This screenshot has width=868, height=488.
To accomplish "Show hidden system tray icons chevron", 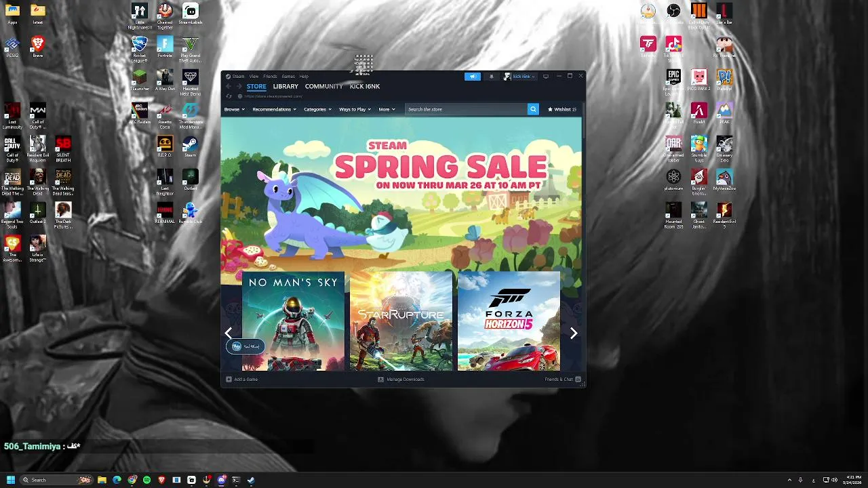I will (x=789, y=480).
